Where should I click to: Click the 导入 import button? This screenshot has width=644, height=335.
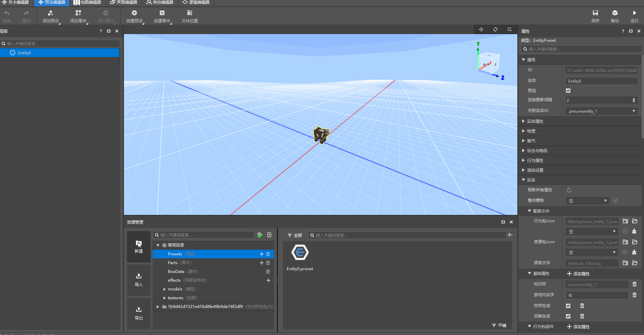[139, 280]
